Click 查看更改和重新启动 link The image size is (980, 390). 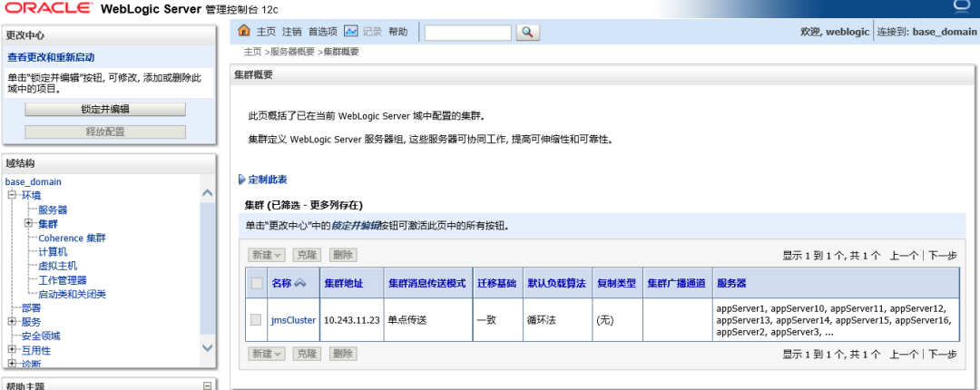[51, 57]
